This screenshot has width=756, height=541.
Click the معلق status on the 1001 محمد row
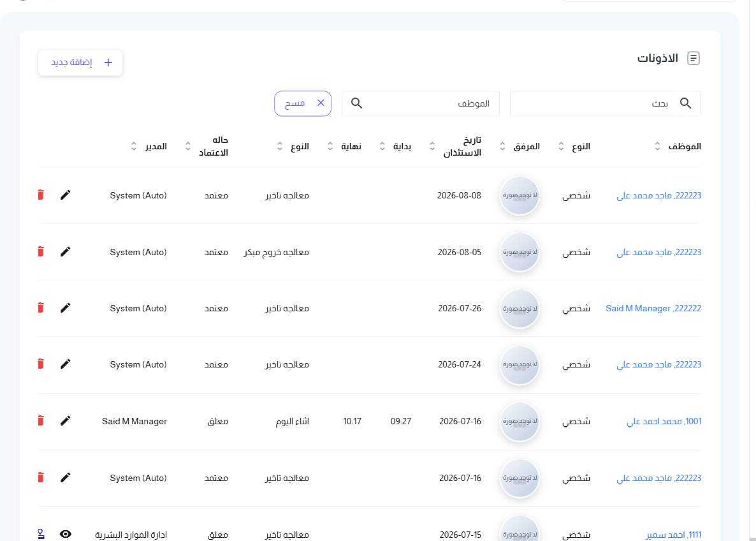click(x=217, y=421)
